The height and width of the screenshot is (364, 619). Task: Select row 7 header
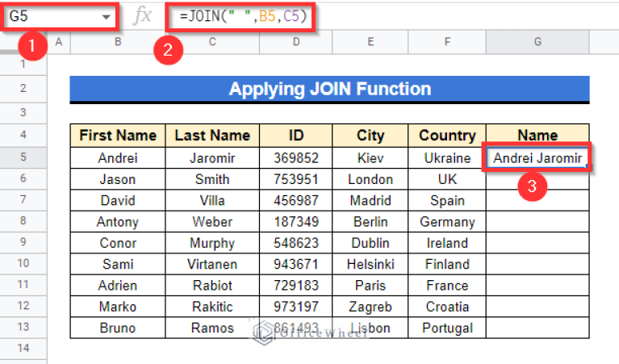pos(23,200)
